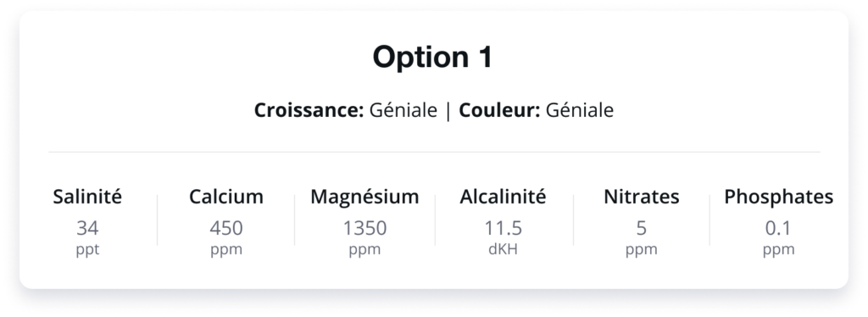Select the calcium value 450

225,228
